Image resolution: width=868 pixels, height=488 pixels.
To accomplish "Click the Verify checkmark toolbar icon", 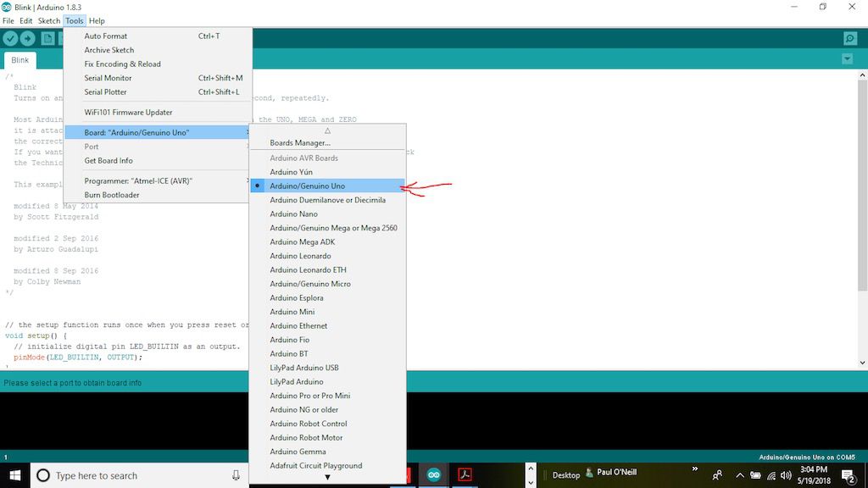I will 10,38.
